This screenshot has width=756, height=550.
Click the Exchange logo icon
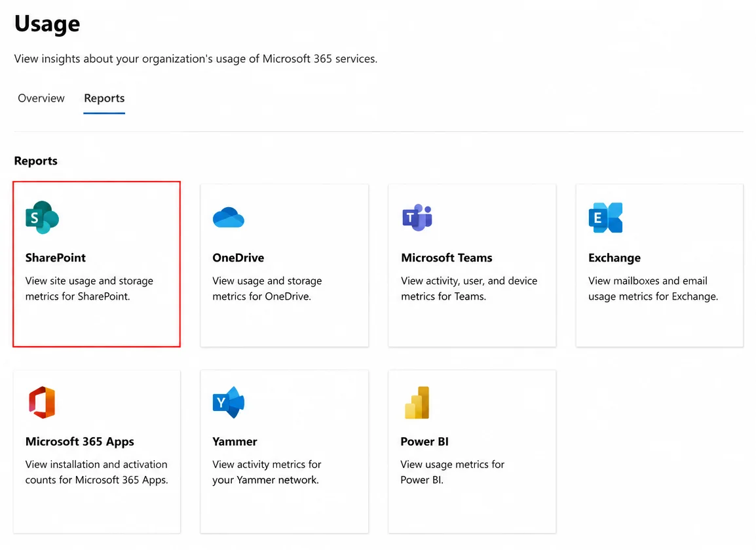point(605,218)
